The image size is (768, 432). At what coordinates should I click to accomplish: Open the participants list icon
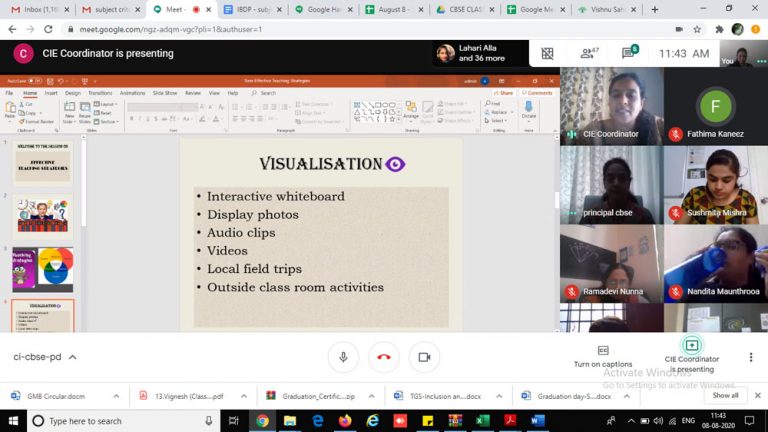pos(590,53)
